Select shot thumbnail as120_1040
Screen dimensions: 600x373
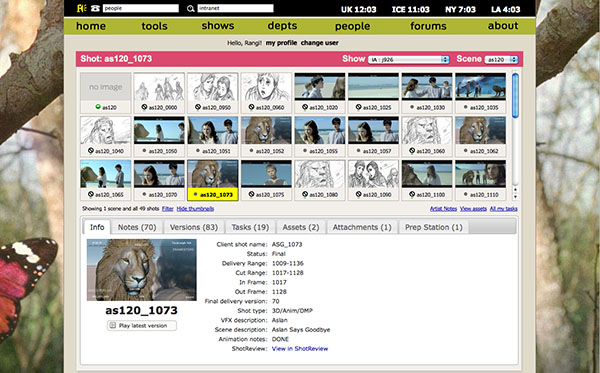click(106, 136)
